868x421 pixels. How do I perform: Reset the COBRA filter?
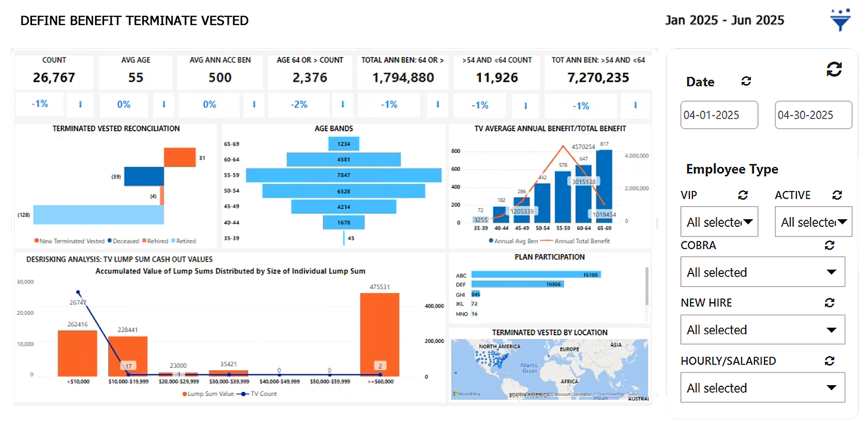coord(830,246)
